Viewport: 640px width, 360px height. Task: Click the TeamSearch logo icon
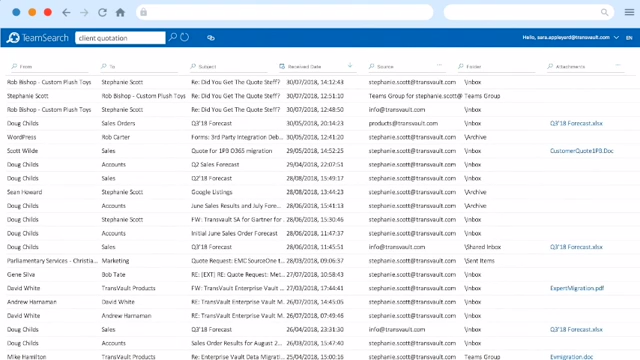click(13, 38)
